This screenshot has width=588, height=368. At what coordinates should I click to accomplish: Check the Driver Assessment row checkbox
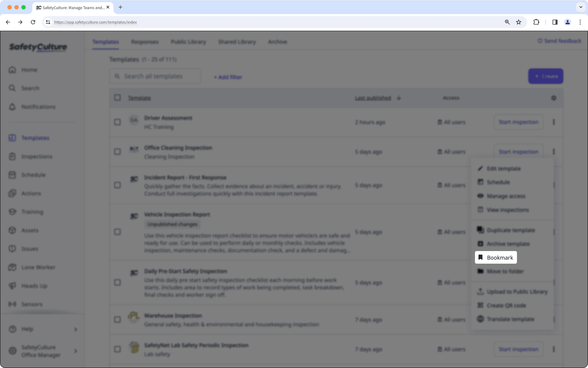(117, 122)
